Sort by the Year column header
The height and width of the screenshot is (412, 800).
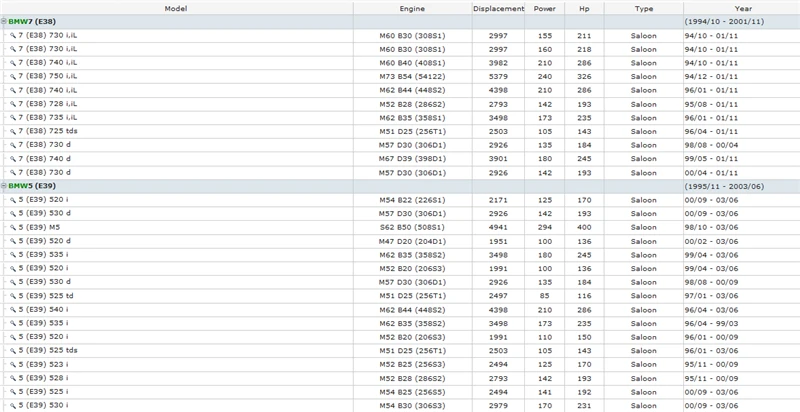742,8
